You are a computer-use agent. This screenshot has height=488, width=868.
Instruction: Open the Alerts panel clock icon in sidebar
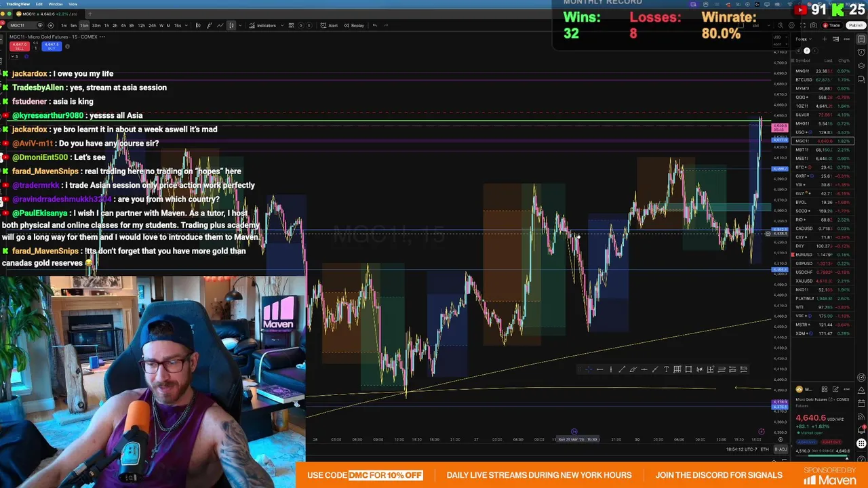tap(861, 52)
